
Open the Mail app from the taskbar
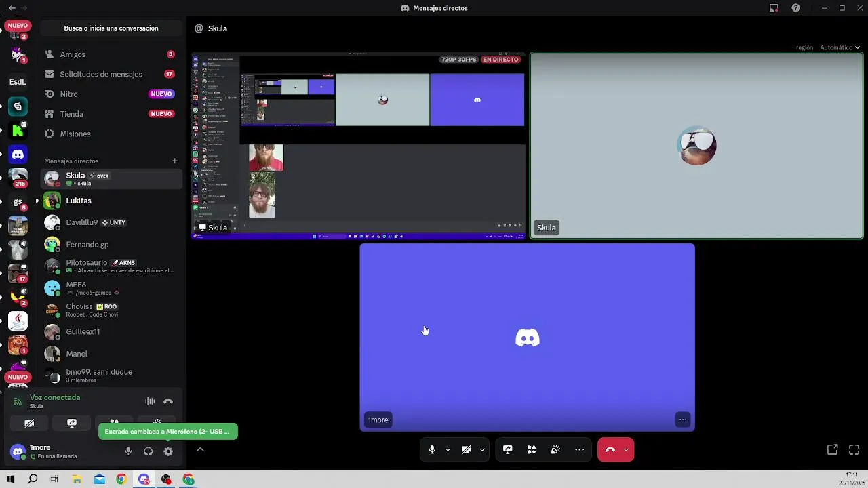coord(100,479)
